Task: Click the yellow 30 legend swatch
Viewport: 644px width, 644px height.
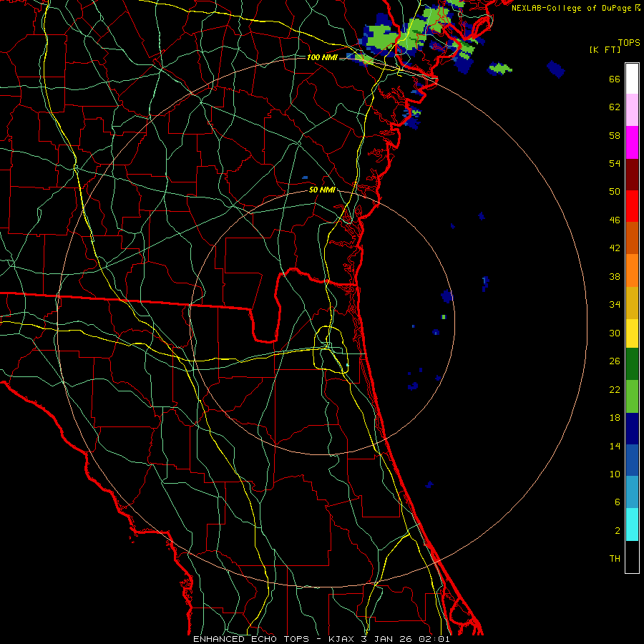Action: click(x=632, y=333)
